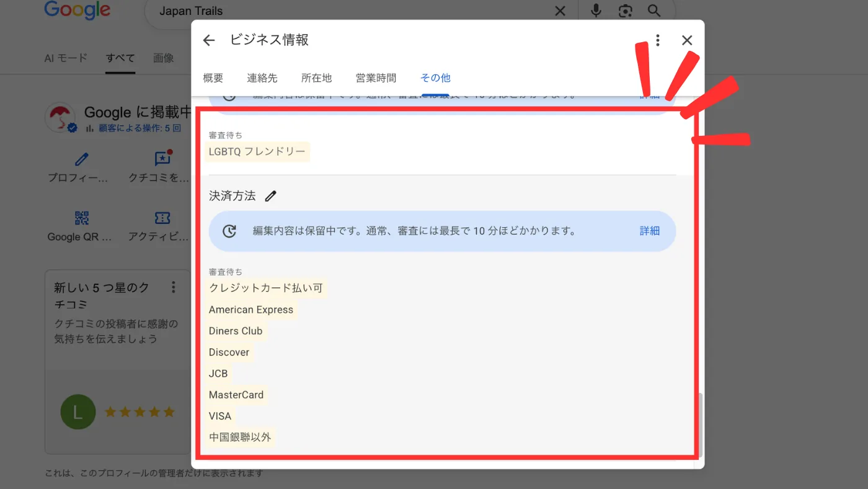Click the American Express entry

[251, 310]
